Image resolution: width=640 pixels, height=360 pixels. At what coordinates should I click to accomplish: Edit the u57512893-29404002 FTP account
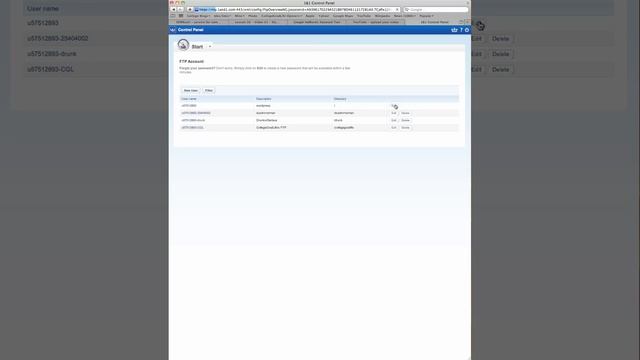393,113
